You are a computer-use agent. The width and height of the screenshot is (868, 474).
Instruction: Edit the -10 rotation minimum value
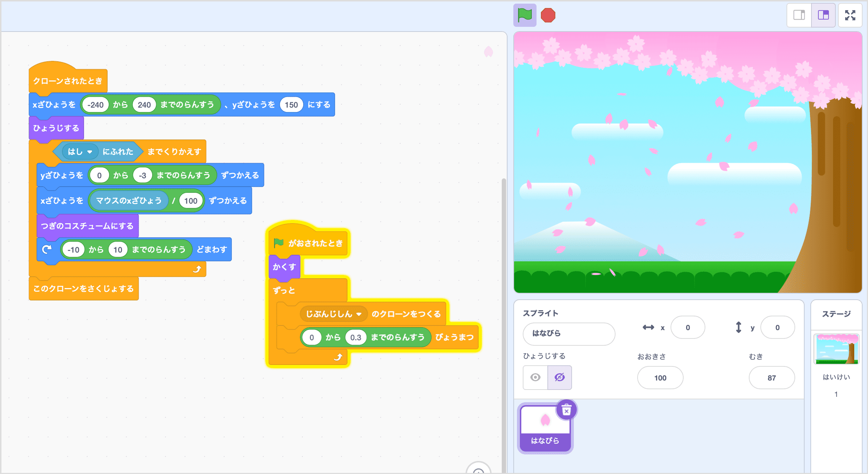[x=73, y=250]
